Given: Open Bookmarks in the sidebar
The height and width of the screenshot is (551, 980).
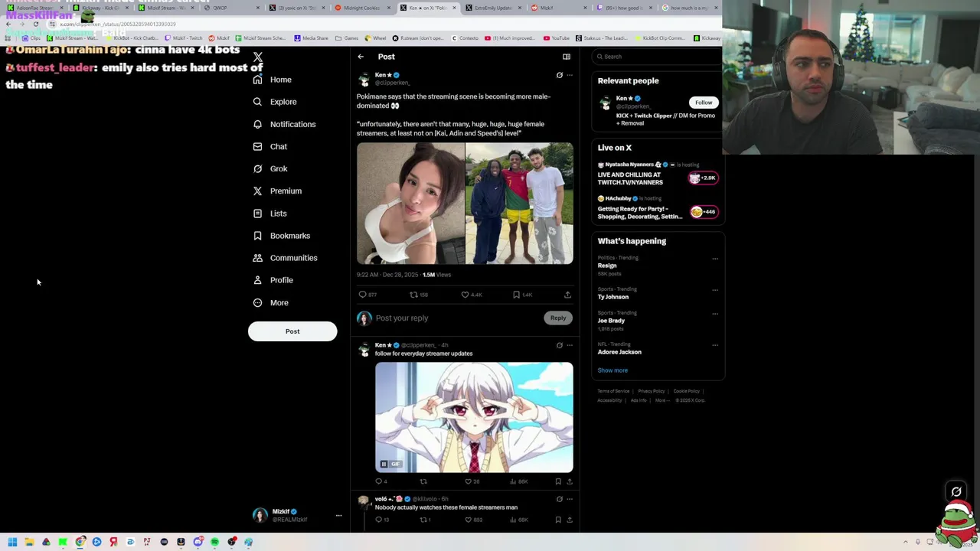Looking at the screenshot, I should (281, 236).
